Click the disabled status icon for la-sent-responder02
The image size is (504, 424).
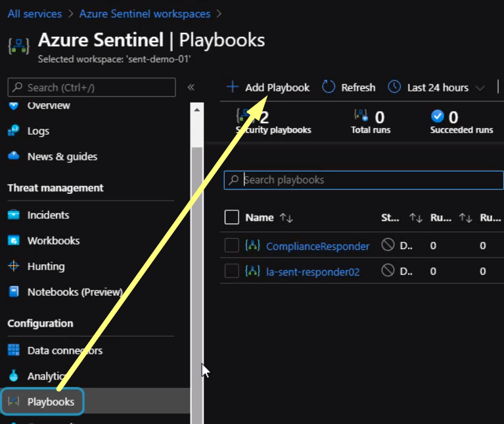[x=388, y=270]
